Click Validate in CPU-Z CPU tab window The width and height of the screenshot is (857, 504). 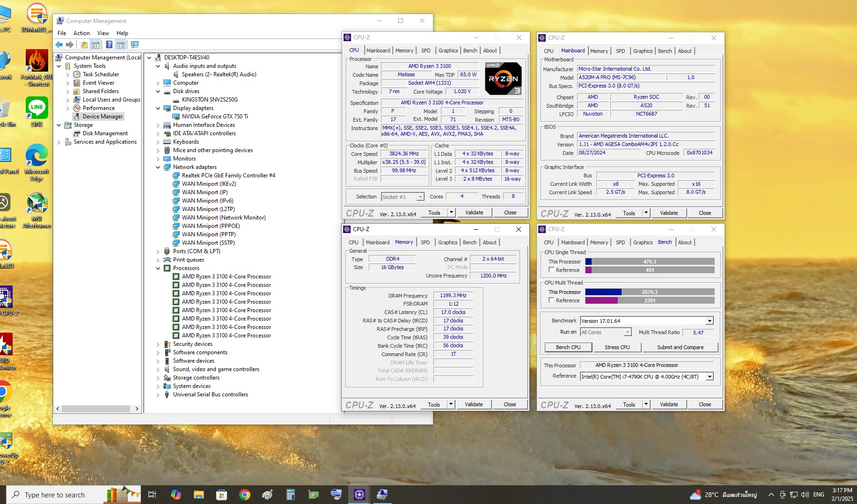(474, 212)
